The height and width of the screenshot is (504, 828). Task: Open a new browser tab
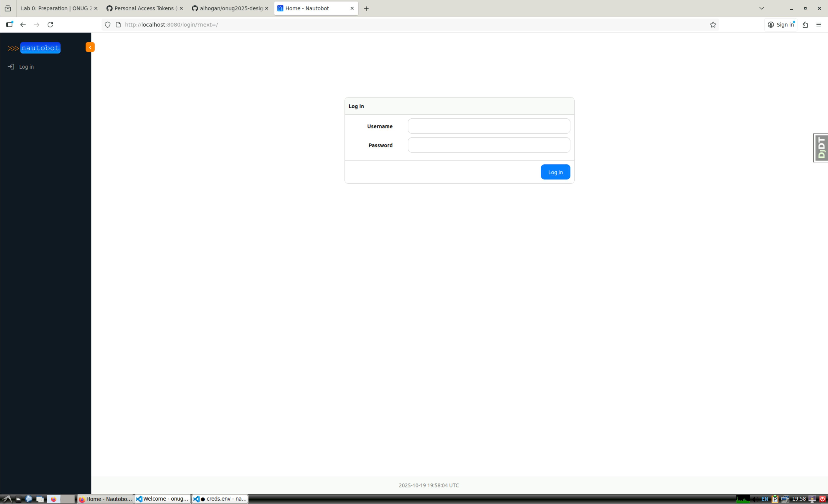point(366,9)
